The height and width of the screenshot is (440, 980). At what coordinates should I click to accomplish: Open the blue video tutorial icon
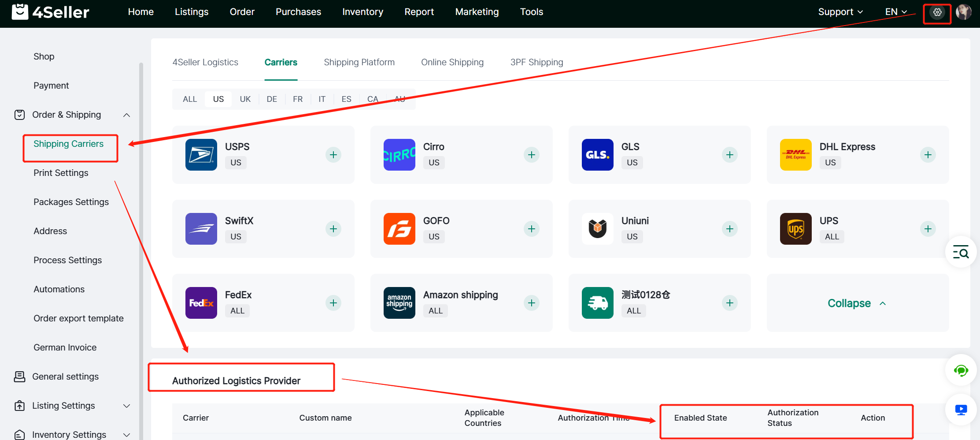point(961,410)
